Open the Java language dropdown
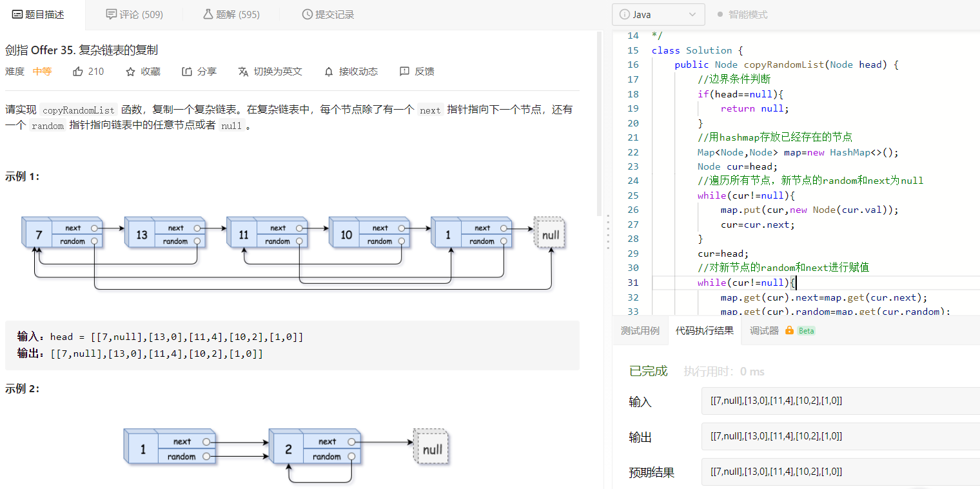980x489 pixels. (x=658, y=14)
